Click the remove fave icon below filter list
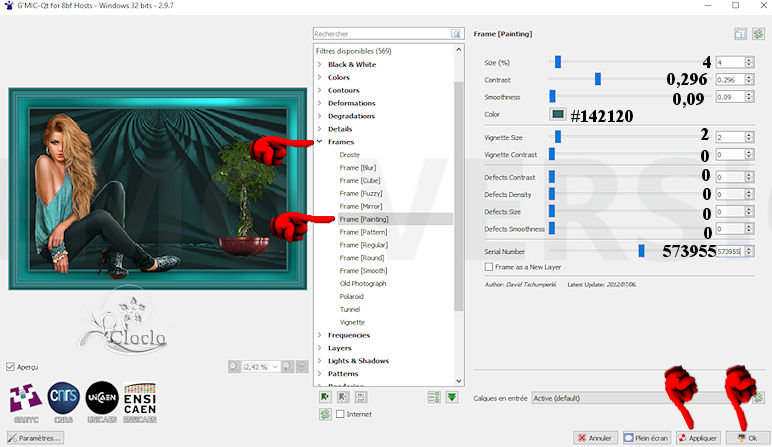Image resolution: width=772 pixels, height=447 pixels. pyautogui.click(x=342, y=397)
